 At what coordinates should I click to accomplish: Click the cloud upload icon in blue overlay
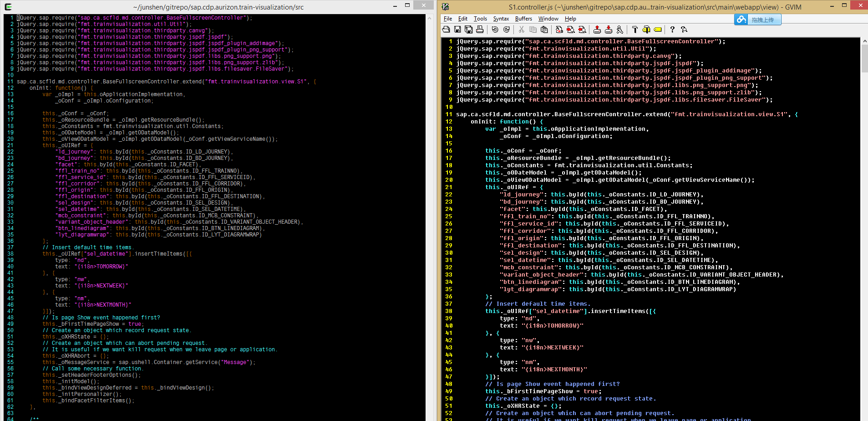(741, 20)
